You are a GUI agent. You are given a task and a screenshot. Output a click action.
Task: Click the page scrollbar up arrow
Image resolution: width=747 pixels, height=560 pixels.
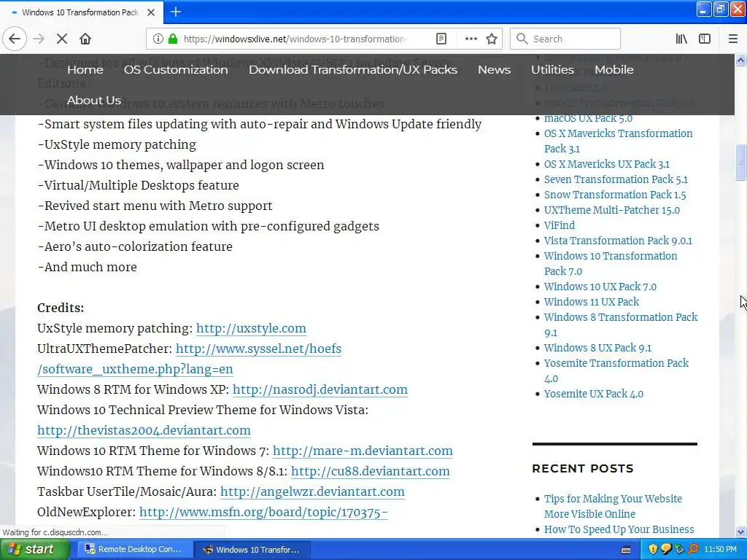740,60
